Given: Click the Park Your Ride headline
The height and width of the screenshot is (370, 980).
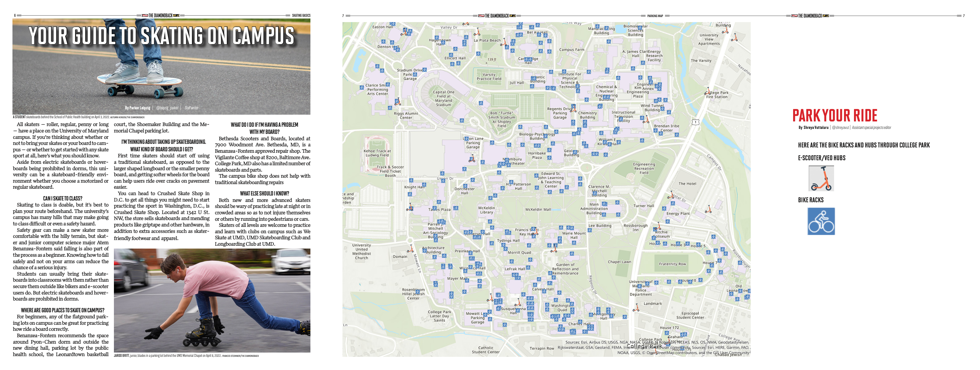Looking at the screenshot, I should tap(835, 115).
